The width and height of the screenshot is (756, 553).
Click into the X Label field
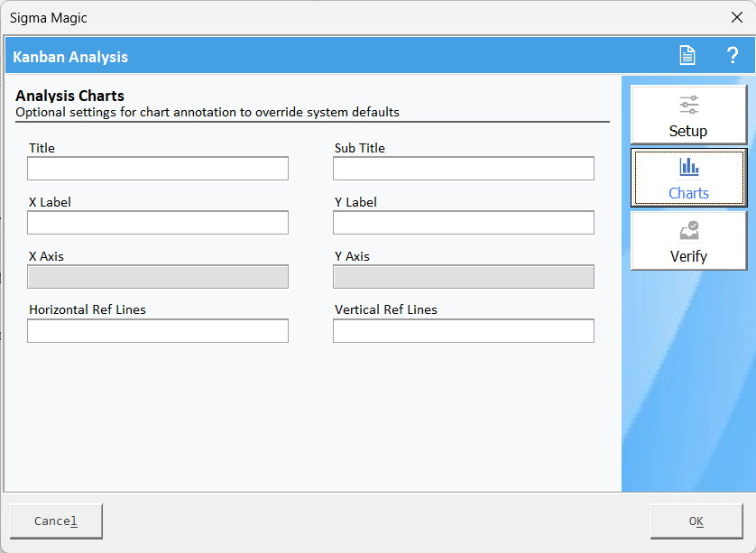click(158, 223)
